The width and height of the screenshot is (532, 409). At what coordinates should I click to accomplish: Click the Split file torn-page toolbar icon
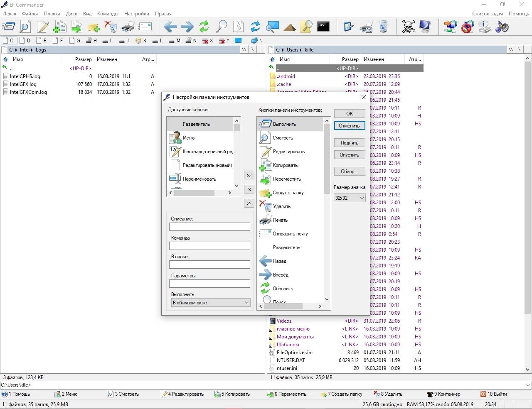(x=238, y=27)
